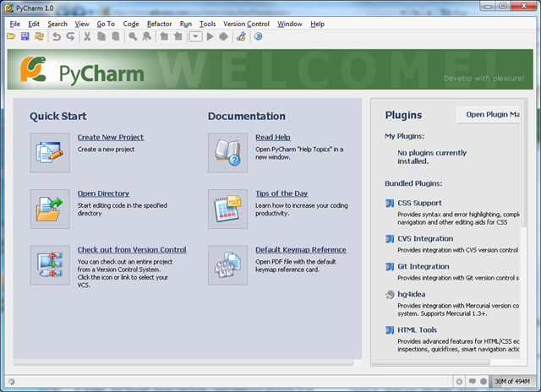
Task: Select the HTML Tools plugin title
Action: point(417,330)
